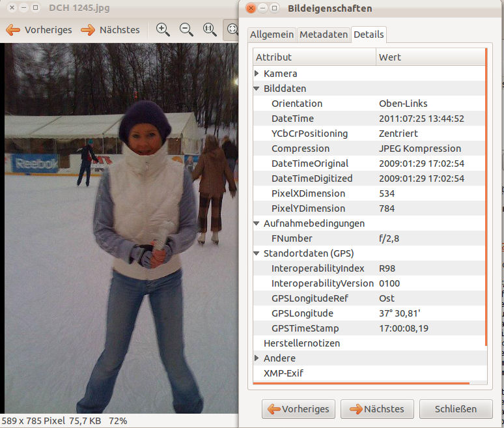Select the PixelYDimension row
The image size is (504, 428).
pos(369,208)
